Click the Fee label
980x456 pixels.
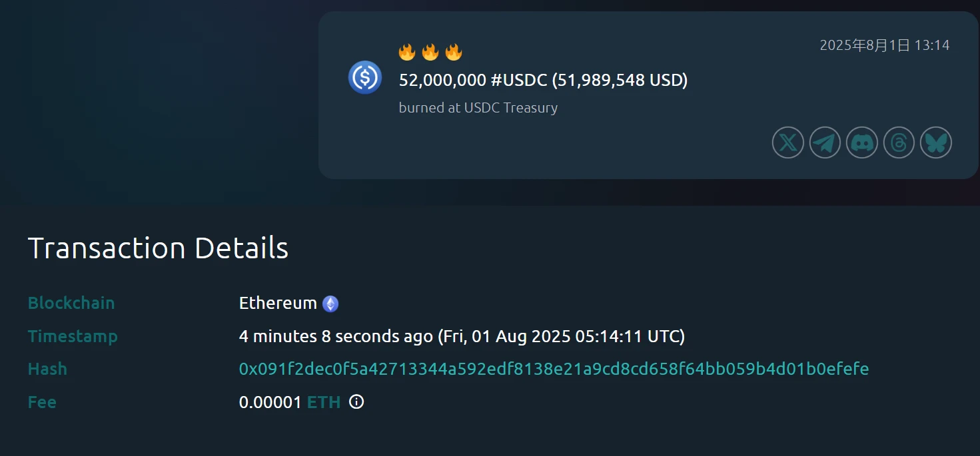click(42, 402)
